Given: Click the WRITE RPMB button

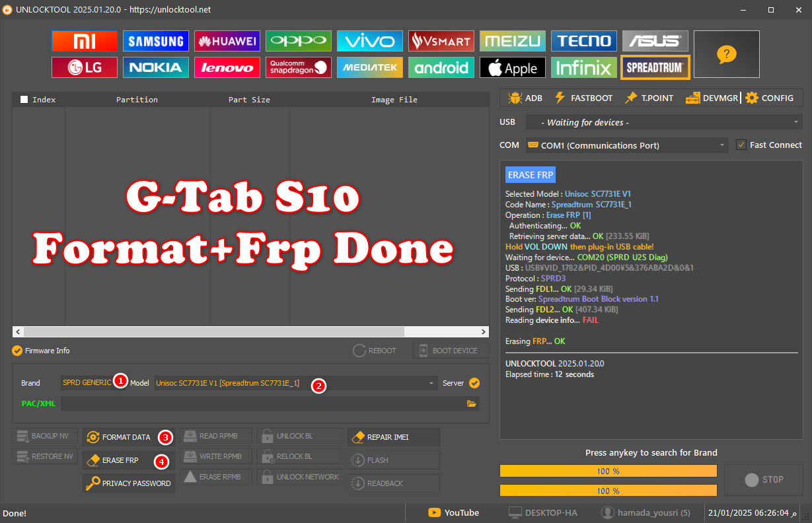Looking at the screenshot, I should [216, 456].
